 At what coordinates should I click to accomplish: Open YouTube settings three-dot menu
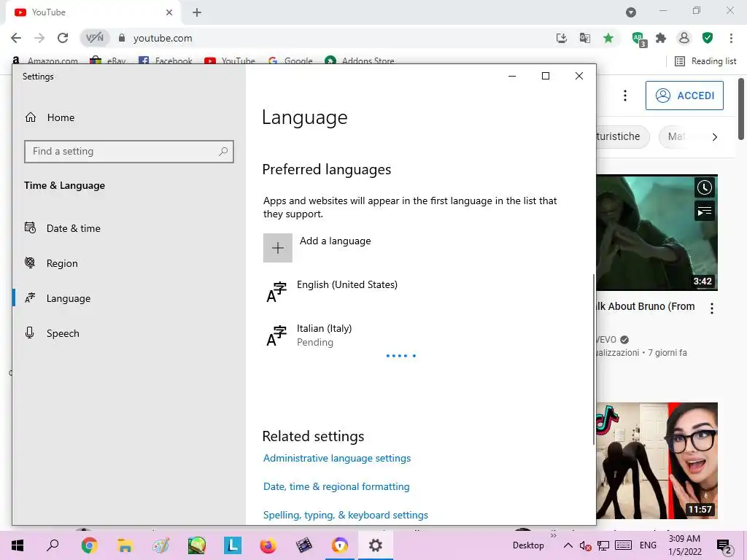coord(625,96)
